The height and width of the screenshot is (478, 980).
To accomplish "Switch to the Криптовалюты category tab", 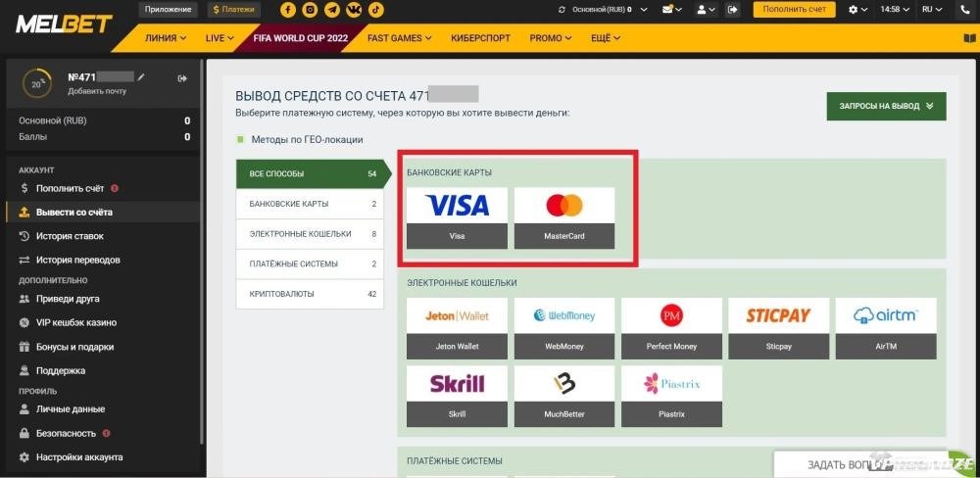I will [x=310, y=294].
